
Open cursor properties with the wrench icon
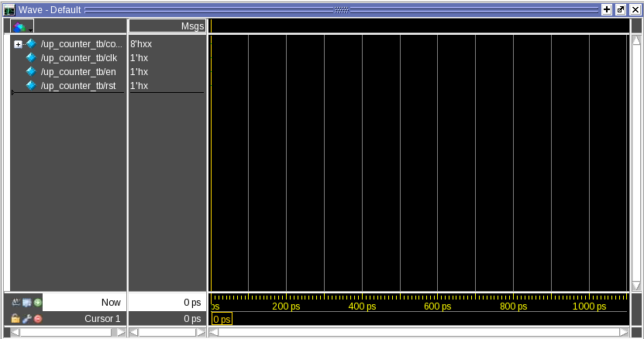tap(27, 318)
